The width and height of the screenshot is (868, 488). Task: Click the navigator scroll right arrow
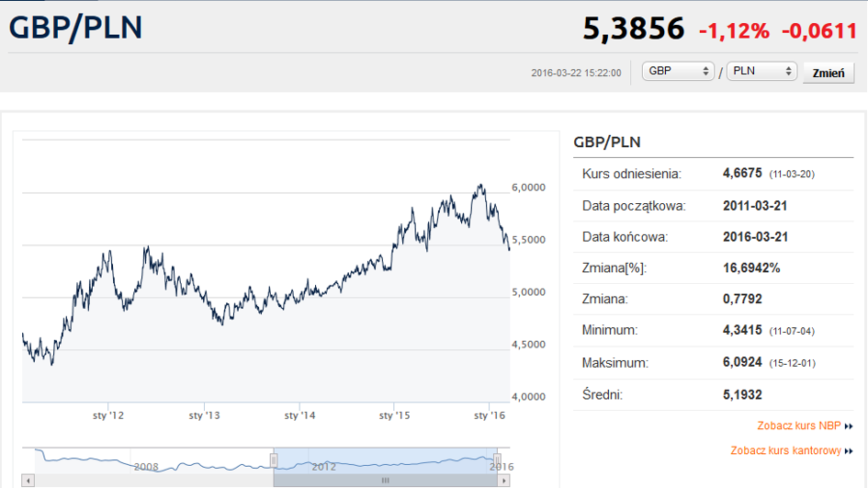[x=503, y=481]
